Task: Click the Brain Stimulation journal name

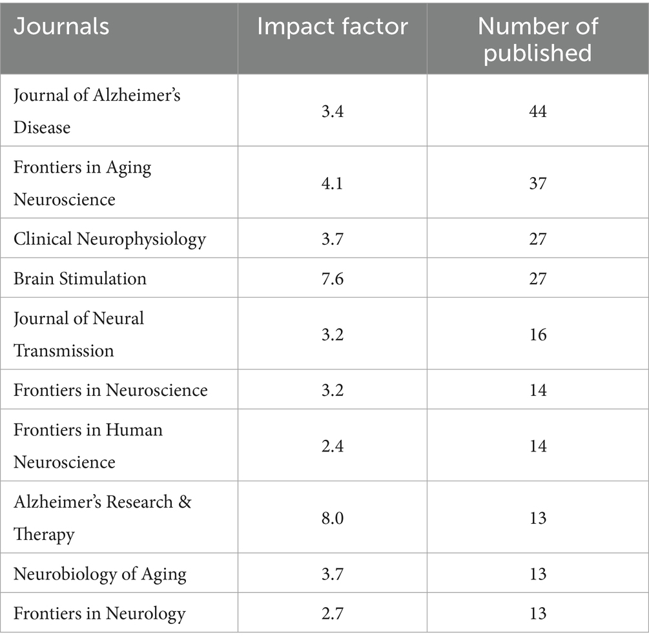Action: pyautogui.click(x=80, y=278)
